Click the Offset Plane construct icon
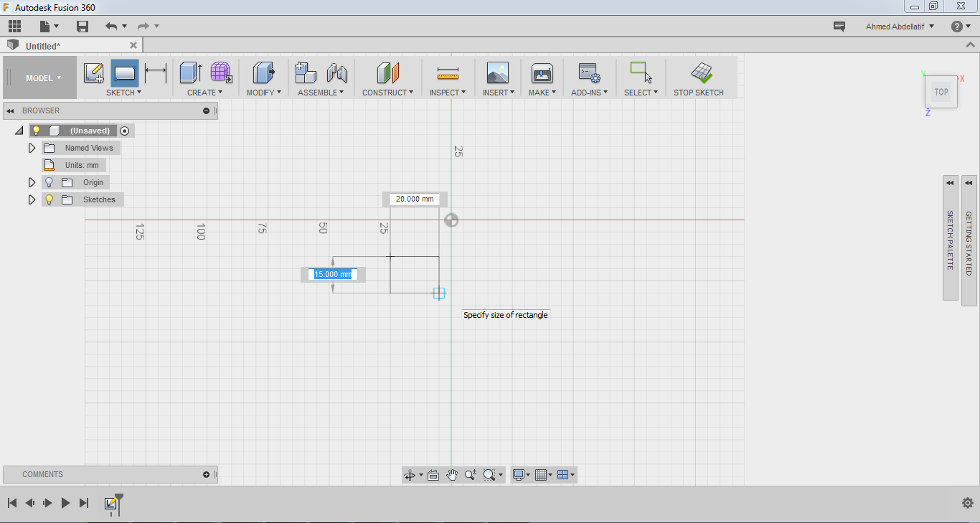Viewport: 980px width, 523px height. (388, 72)
